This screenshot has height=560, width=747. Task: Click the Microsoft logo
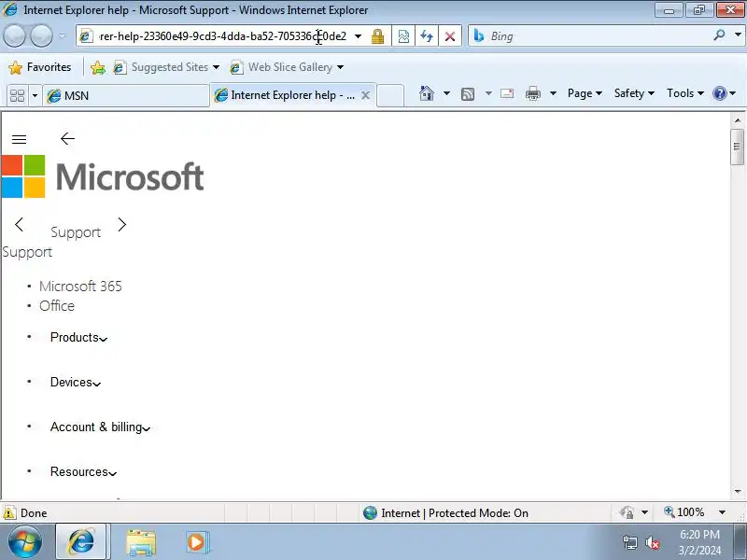click(103, 176)
